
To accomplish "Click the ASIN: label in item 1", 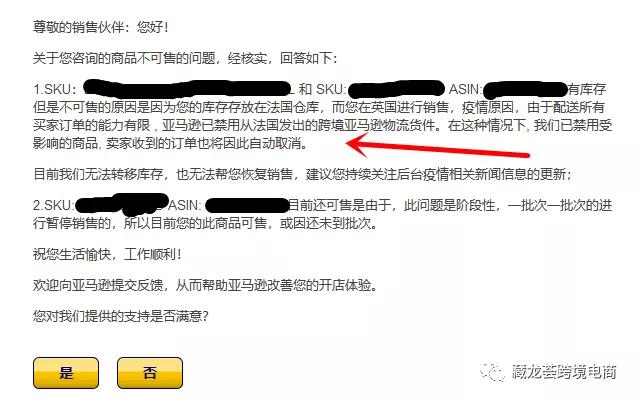I will click(466, 89).
